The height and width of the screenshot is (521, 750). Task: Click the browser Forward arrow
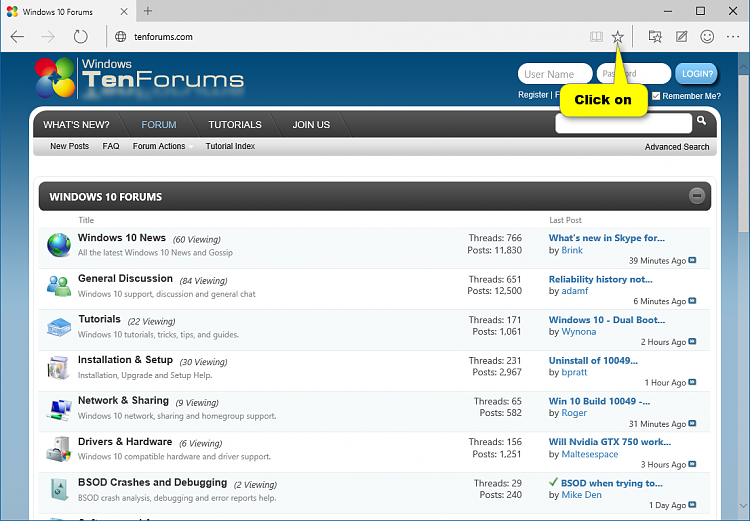point(48,37)
